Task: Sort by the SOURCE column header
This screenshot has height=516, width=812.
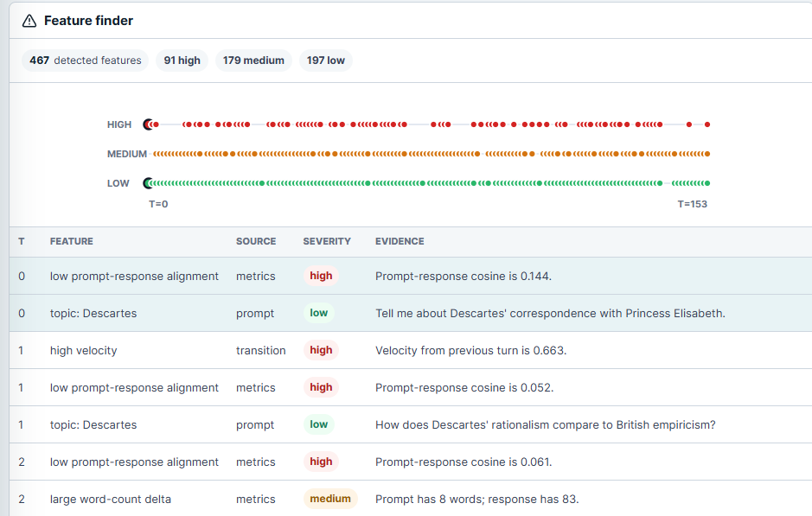Action: pos(256,242)
